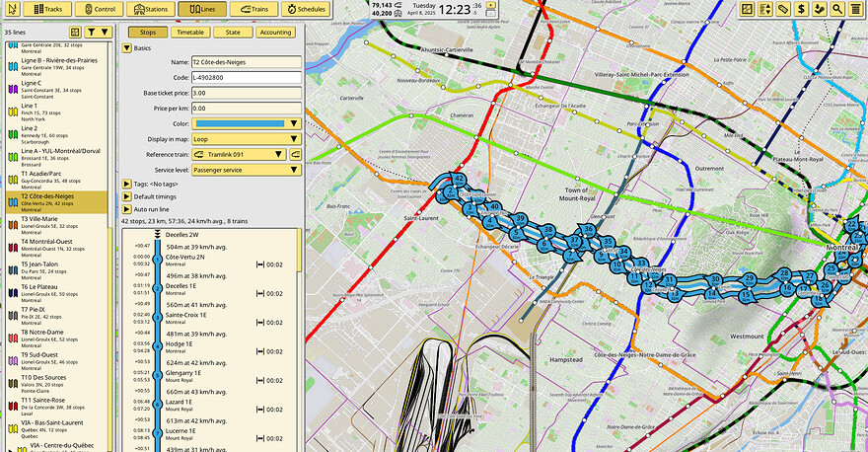The image size is (868, 452).
Task: Select T1 Acadie/Parc line
Action: [x=56, y=180]
